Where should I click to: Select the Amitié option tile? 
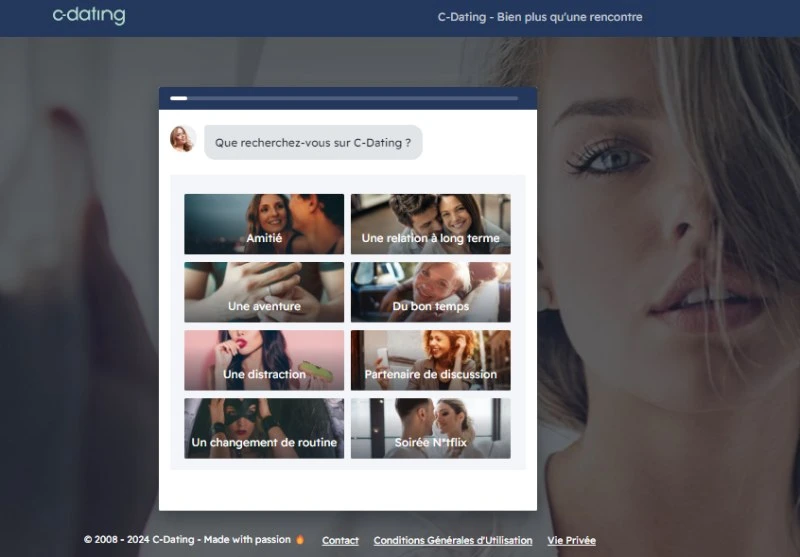pyautogui.click(x=264, y=223)
